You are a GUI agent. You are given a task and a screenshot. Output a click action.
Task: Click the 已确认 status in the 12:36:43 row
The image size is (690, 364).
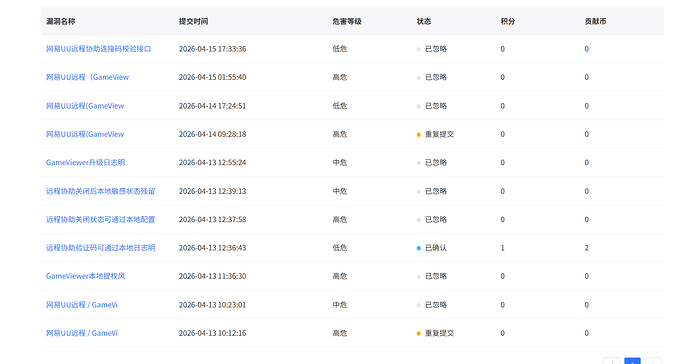coord(436,248)
